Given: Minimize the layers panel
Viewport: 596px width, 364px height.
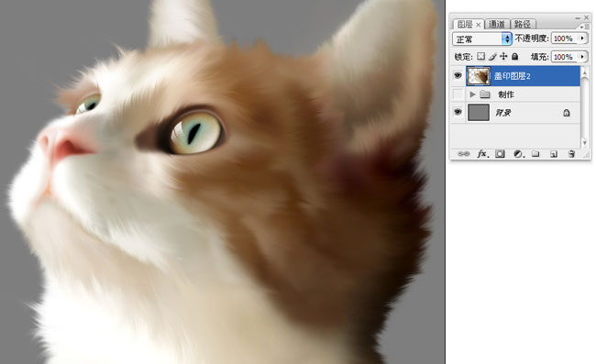Looking at the screenshot, I should 578,17.
